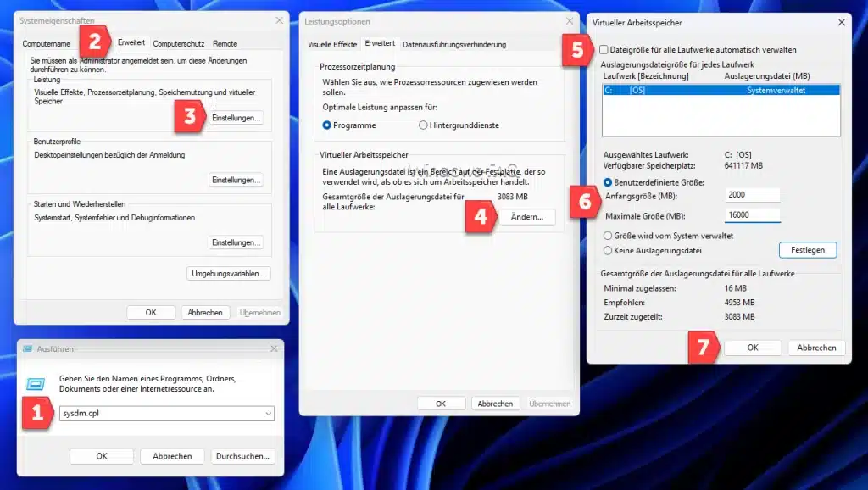Select the Programme radio button
This screenshot has width=868, height=490.
point(326,125)
